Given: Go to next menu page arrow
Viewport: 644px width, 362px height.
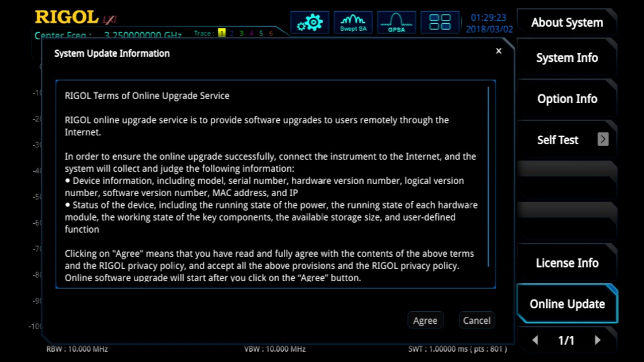Looking at the screenshot, I should pos(598,340).
